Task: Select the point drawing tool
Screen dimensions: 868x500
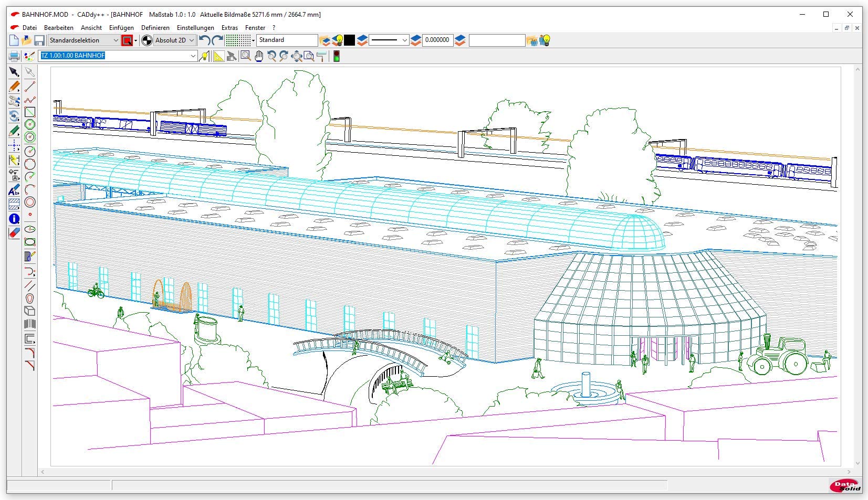Action: (x=30, y=215)
